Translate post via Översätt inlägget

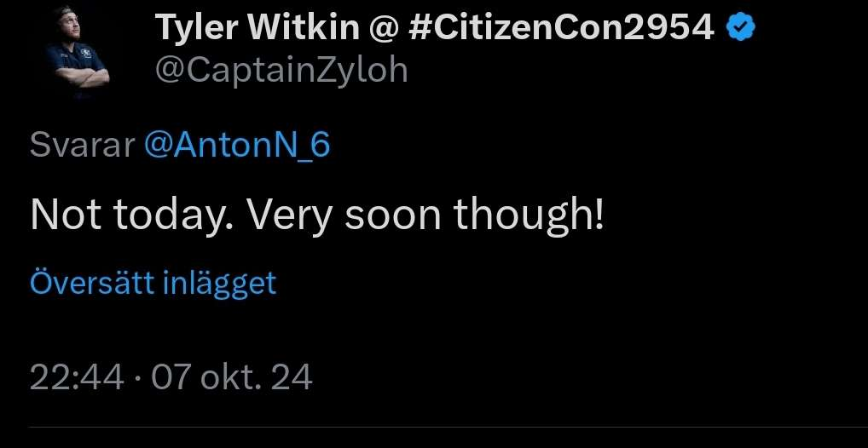click(x=153, y=283)
